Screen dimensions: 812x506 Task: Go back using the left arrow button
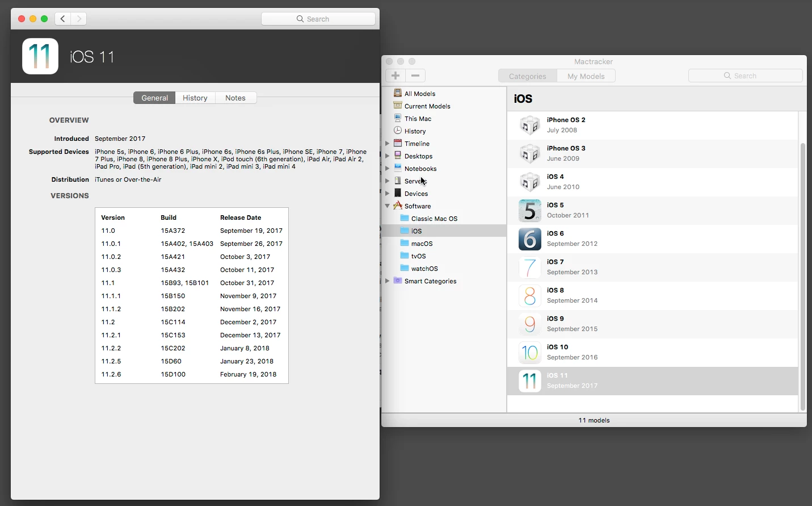point(63,19)
